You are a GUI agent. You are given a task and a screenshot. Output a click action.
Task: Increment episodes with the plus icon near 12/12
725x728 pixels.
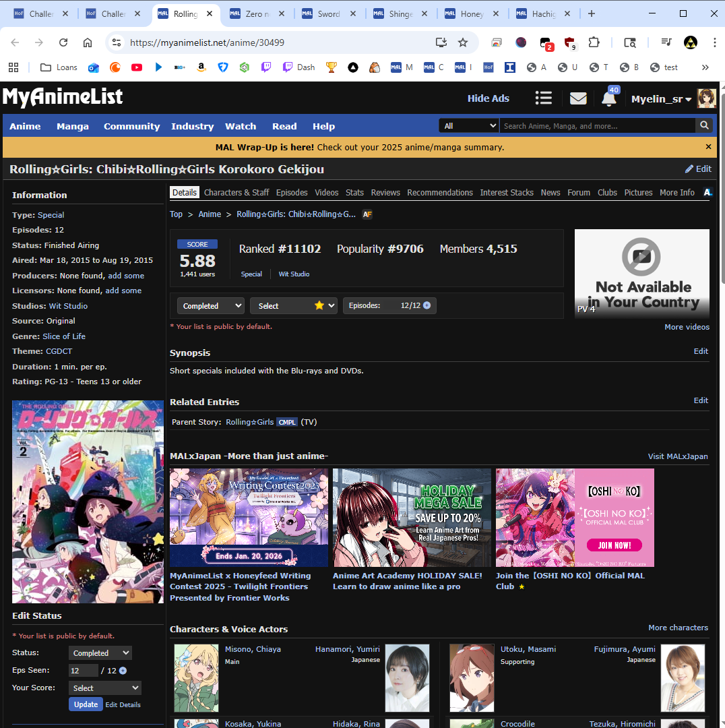click(427, 305)
